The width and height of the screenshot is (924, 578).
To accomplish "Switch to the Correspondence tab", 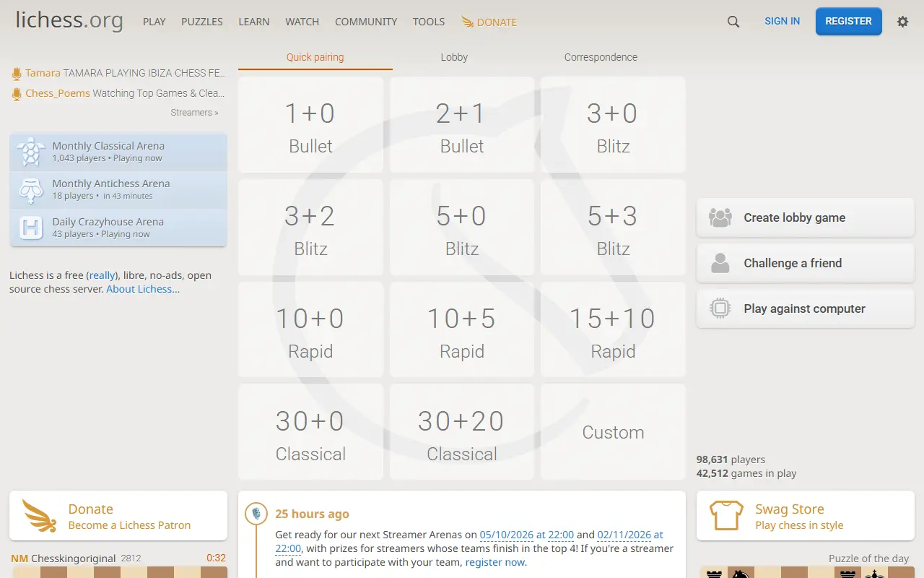I will pyautogui.click(x=601, y=57).
